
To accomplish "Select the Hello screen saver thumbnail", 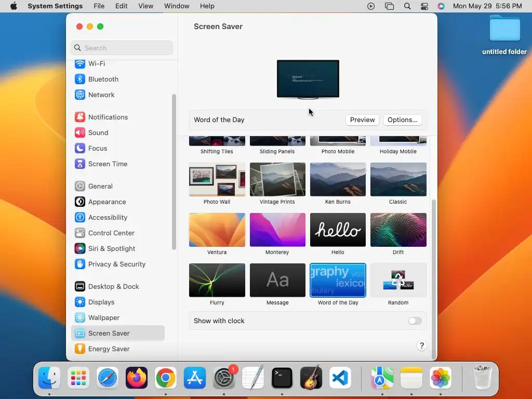I will pos(338,230).
